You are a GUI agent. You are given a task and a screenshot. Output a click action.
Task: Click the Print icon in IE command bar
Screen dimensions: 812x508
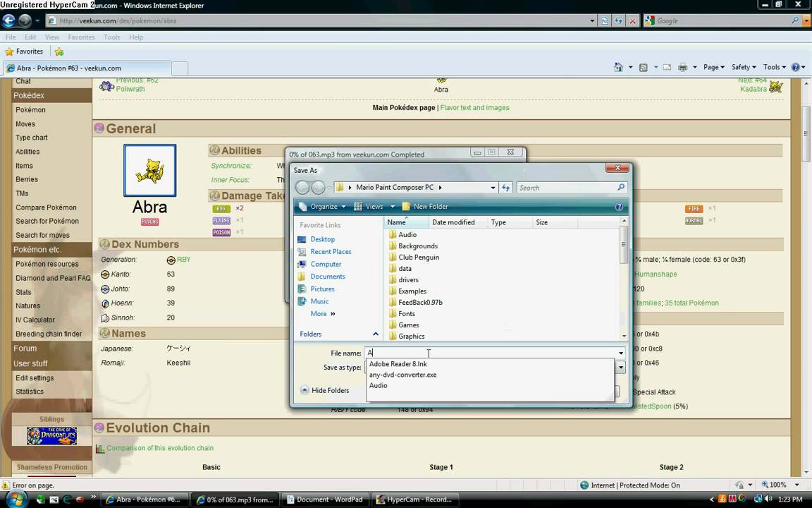682,68
